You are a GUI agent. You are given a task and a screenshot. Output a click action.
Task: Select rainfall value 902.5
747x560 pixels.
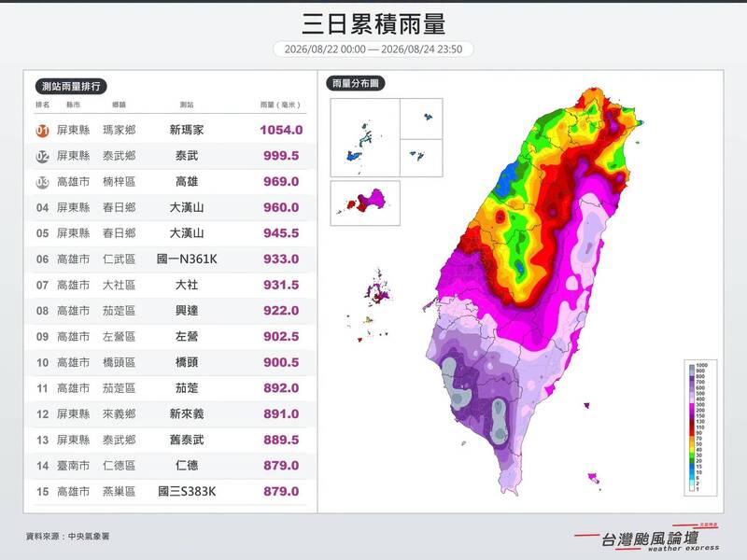(281, 337)
